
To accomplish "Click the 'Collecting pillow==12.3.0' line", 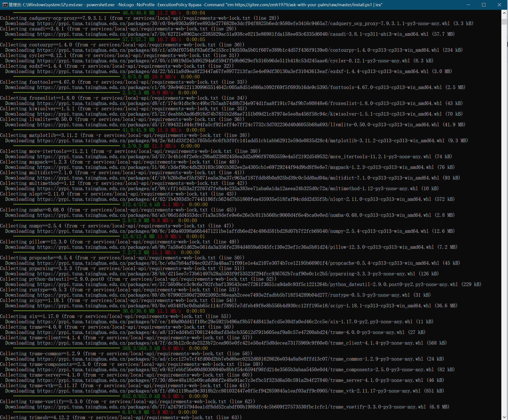I will [119, 242].
